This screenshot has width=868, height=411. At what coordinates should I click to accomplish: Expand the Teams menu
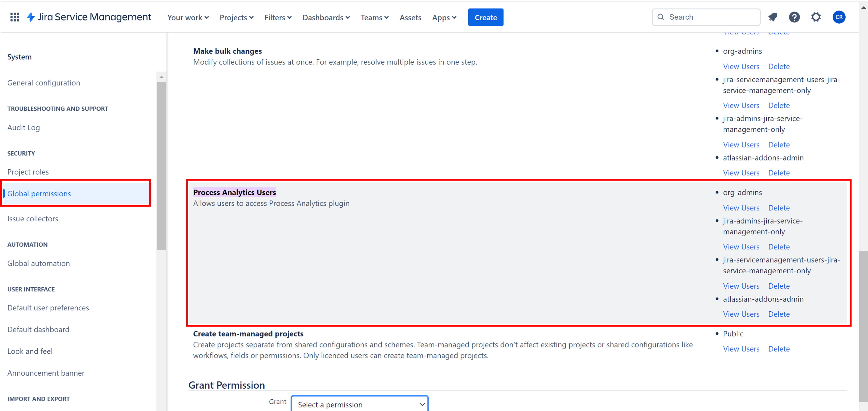(375, 17)
